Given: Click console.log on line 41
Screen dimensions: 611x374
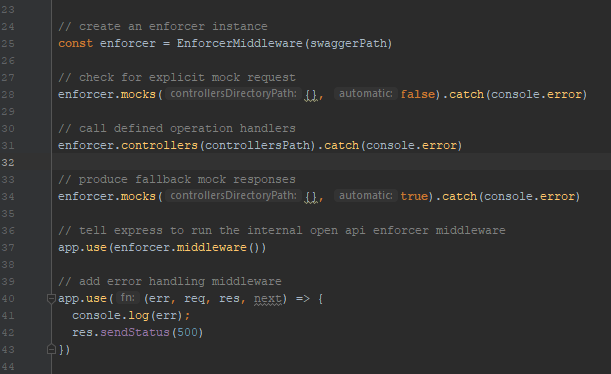Looking at the screenshot, I should 110,315.
